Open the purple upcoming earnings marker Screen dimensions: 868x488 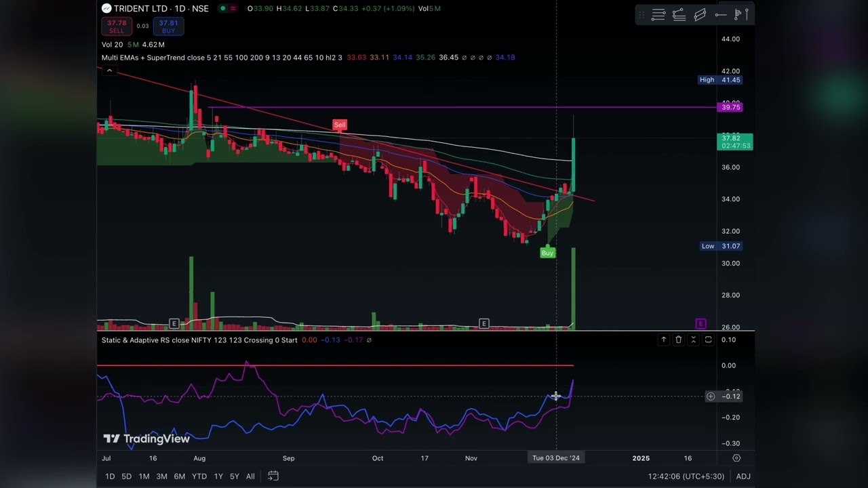pyautogui.click(x=701, y=323)
